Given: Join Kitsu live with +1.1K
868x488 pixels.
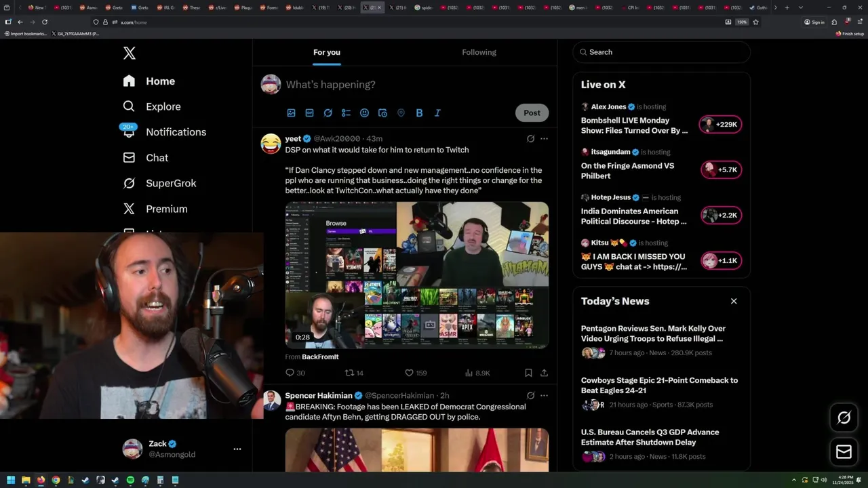Looking at the screenshot, I should click(x=720, y=261).
